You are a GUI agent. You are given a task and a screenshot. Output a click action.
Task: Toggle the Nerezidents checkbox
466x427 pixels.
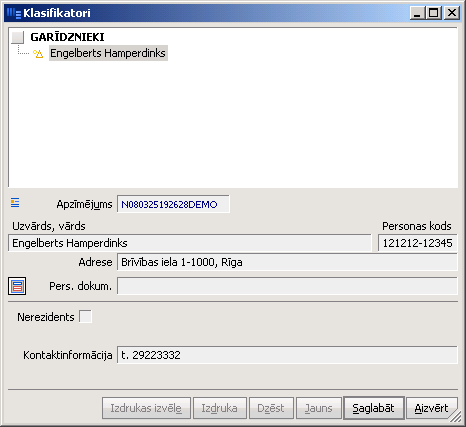click(85, 316)
